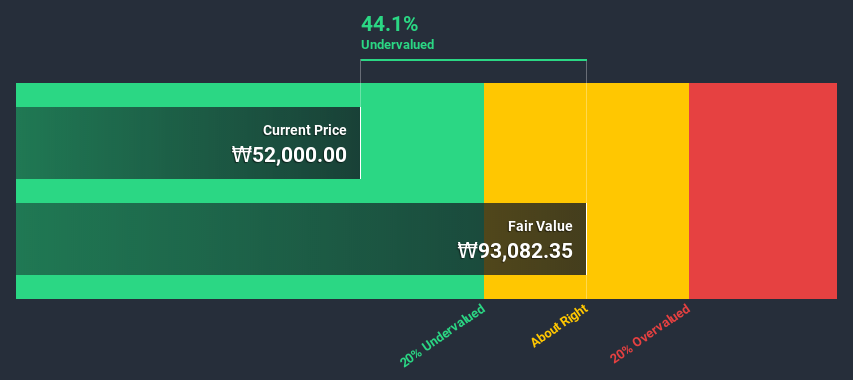Click the olive overlap section of the Fair Value bar
The height and width of the screenshot is (380, 853).
click(x=535, y=239)
